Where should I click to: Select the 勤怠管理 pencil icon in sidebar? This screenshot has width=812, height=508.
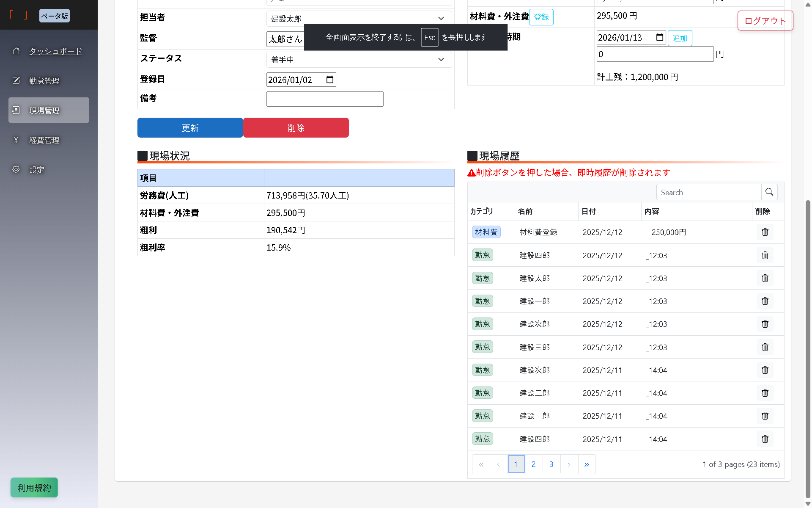pos(16,80)
